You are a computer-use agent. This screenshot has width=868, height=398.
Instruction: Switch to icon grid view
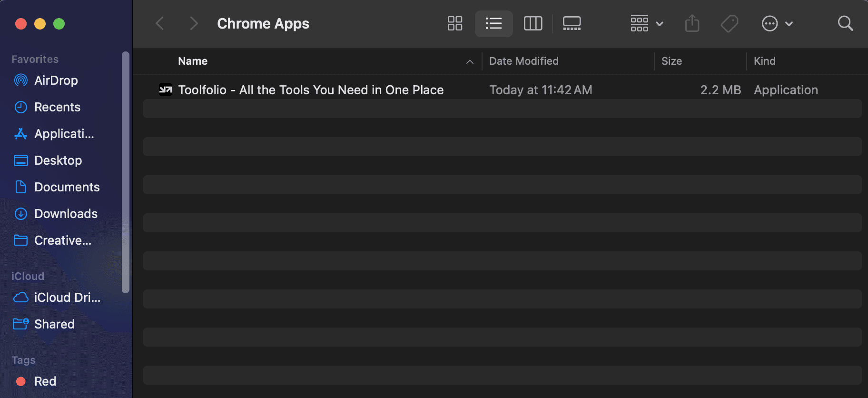(x=454, y=23)
